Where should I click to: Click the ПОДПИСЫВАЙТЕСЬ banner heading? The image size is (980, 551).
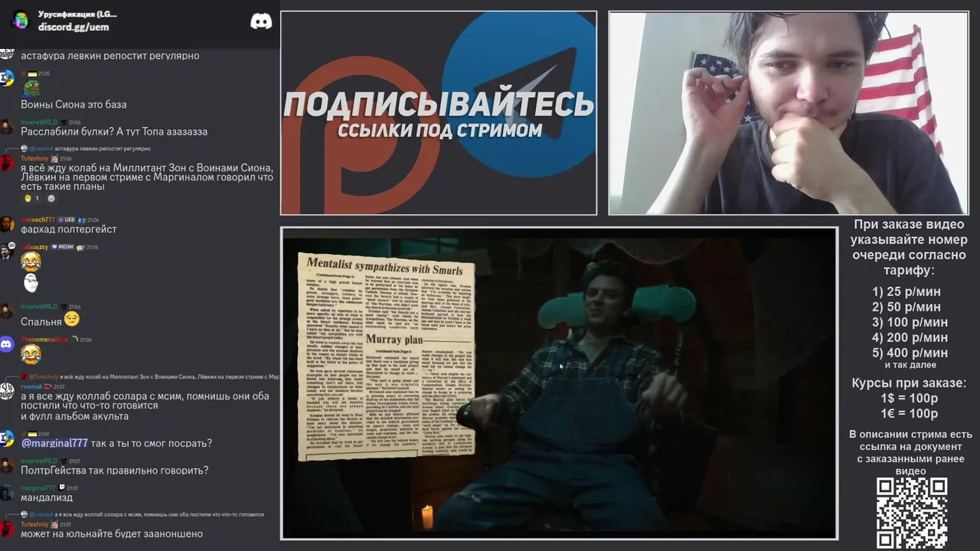point(439,104)
